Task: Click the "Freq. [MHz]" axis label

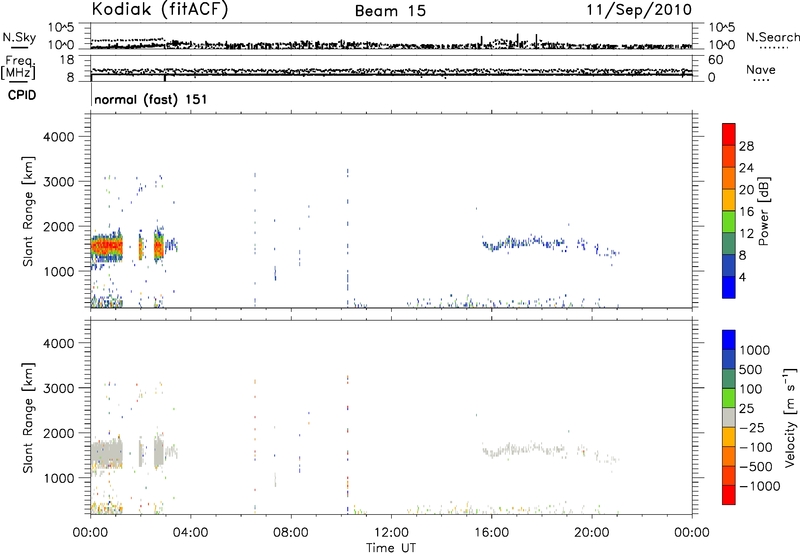Action: click(x=19, y=67)
